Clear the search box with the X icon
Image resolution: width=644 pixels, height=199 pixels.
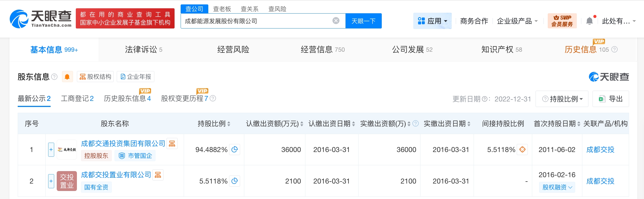coord(336,21)
